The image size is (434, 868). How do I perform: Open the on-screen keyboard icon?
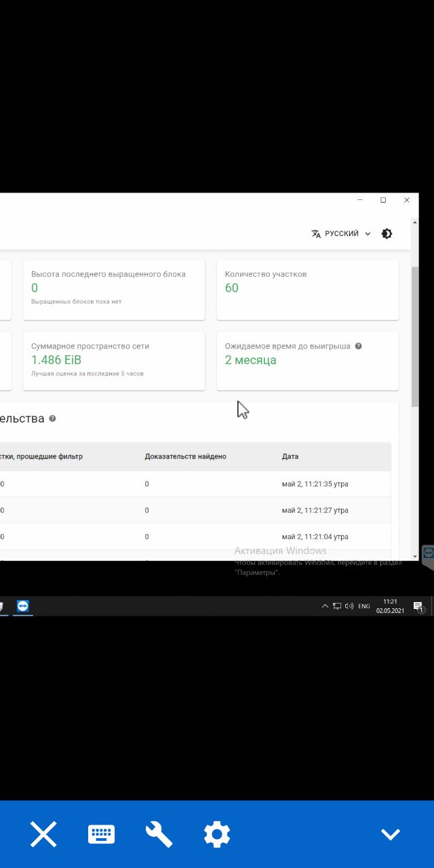tap(102, 834)
